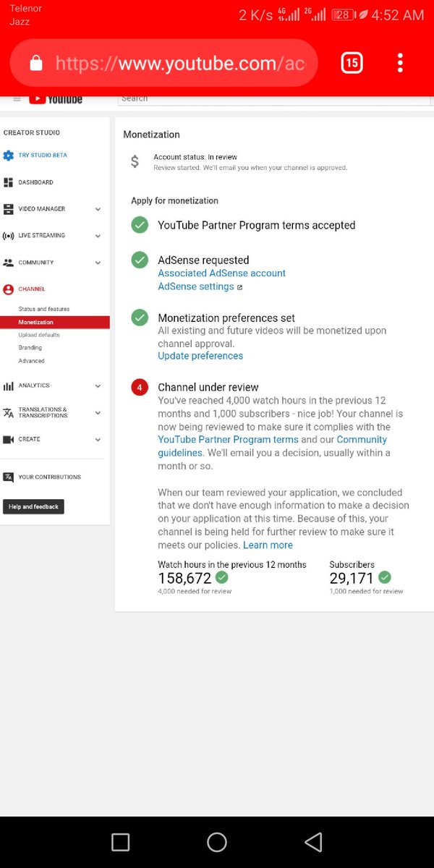This screenshot has width=434, height=868.
Task: Expand the Analytics section chevron
Action: point(98,386)
